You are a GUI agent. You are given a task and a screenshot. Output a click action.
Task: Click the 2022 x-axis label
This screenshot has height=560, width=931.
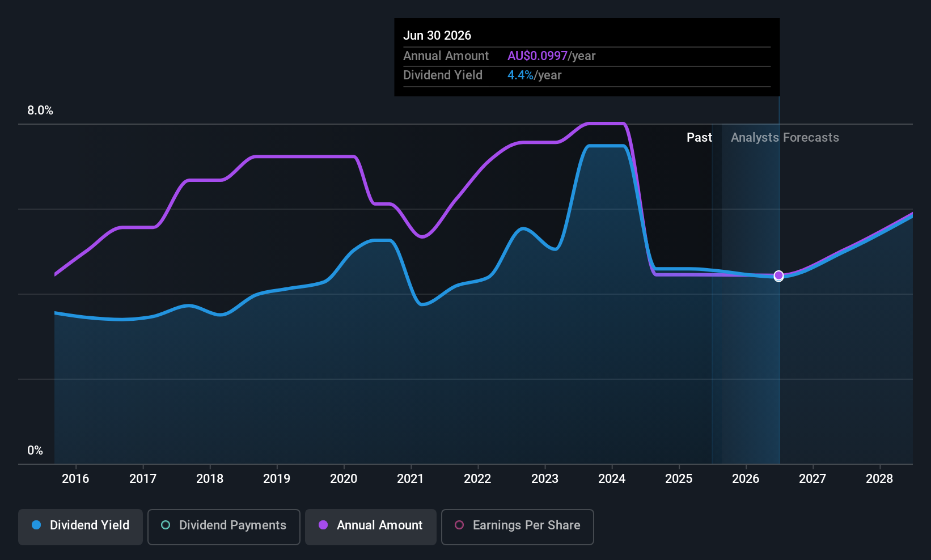click(477, 479)
